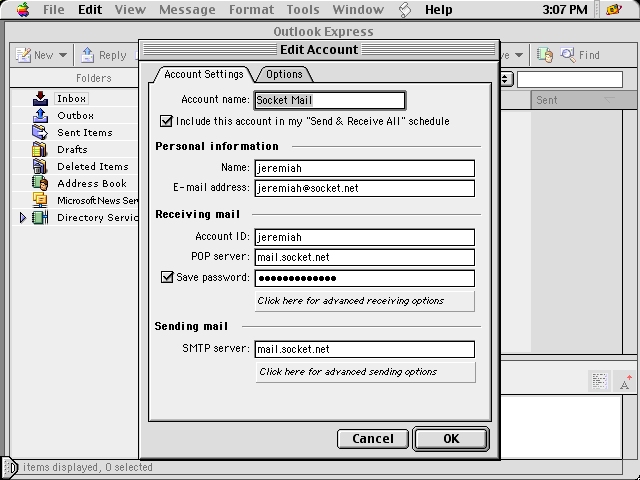Click here for advanced sending options

pyautogui.click(x=365, y=372)
